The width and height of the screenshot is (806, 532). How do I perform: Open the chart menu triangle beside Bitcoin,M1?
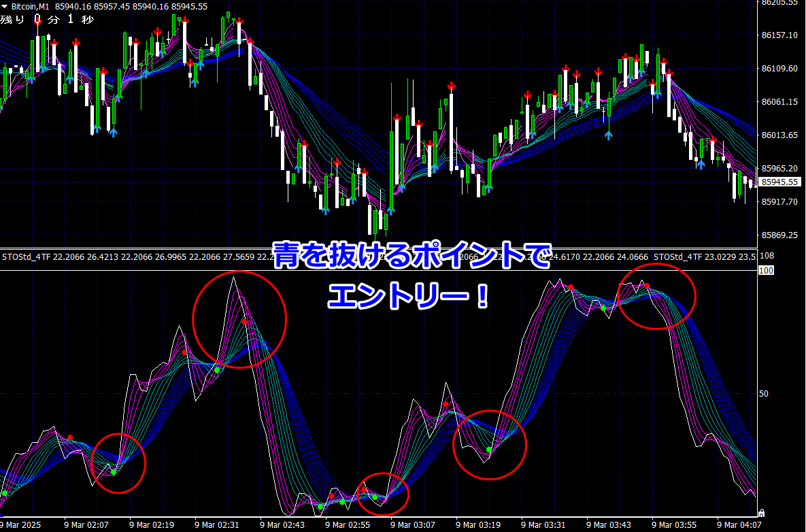click(5, 7)
